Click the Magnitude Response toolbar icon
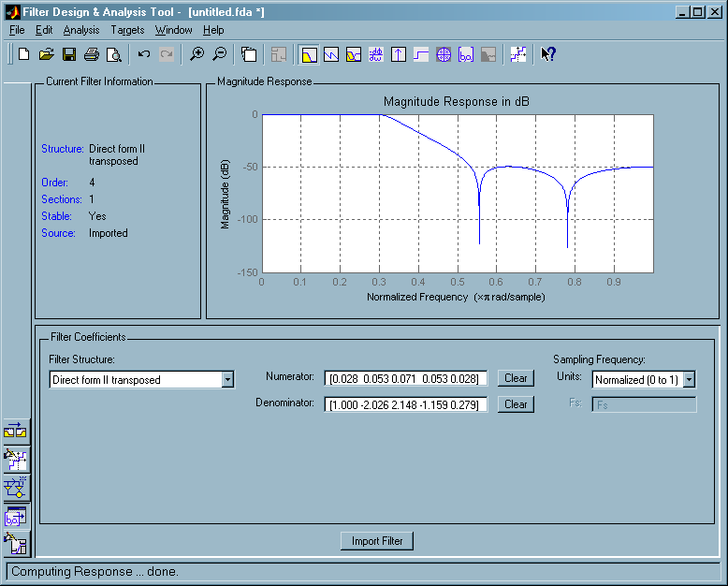Image resolution: width=728 pixels, height=586 pixels. [x=309, y=54]
